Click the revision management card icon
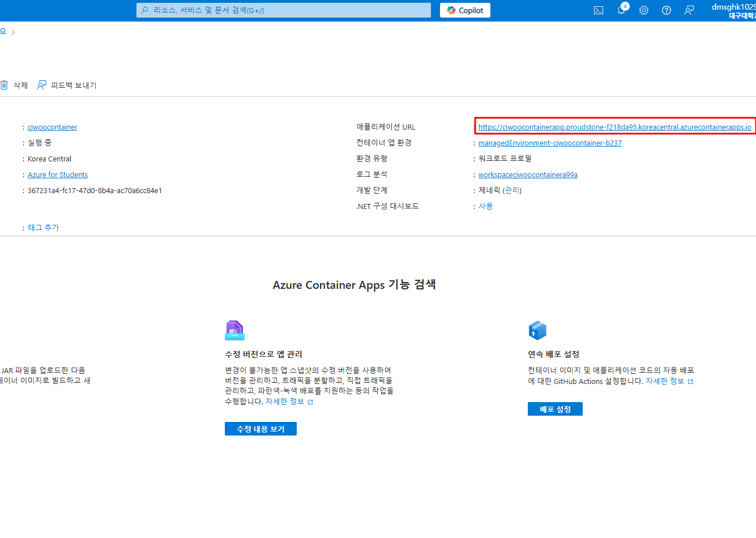 pyautogui.click(x=234, y=330)
